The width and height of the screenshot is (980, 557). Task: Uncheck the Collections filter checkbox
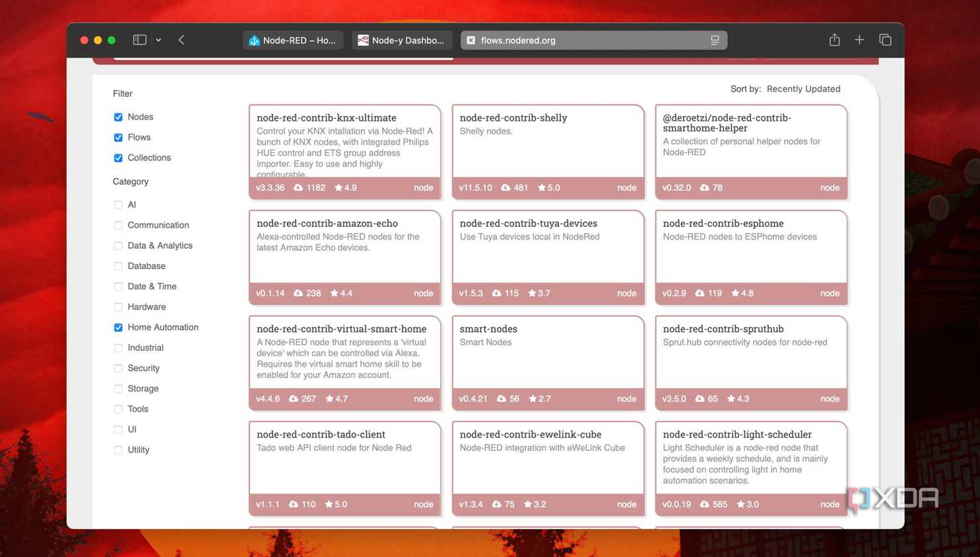click(118, 158)
